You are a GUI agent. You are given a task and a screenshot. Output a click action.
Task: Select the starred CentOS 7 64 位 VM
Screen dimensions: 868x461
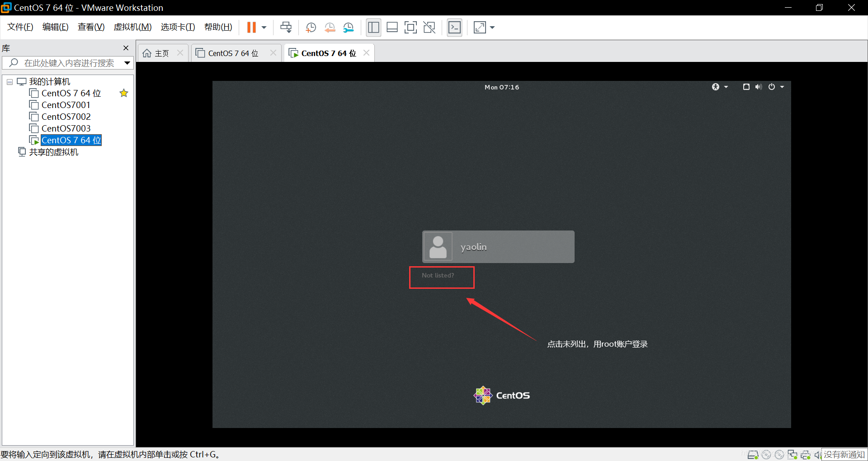pyautogui.click(x=71, y=93)
